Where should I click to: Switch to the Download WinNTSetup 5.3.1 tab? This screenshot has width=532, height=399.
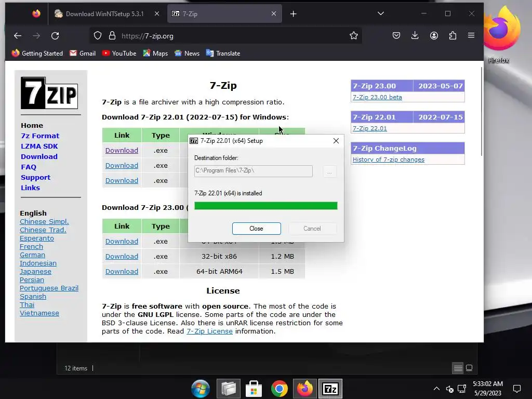[x=104, y=14]
